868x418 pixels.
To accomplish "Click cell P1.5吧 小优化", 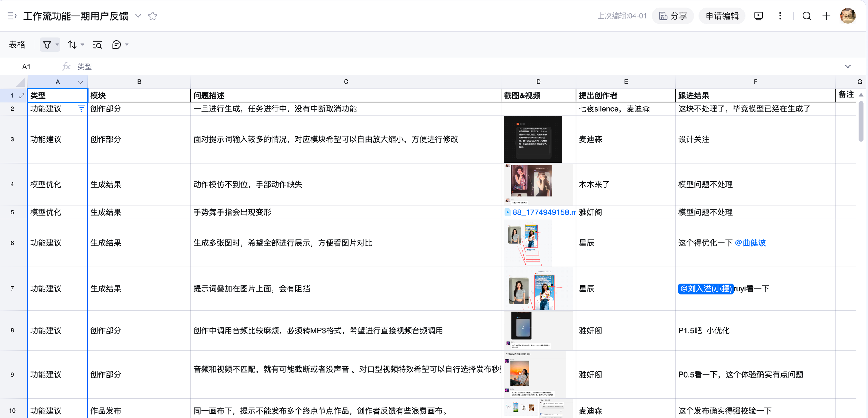I will coord(755,330).
